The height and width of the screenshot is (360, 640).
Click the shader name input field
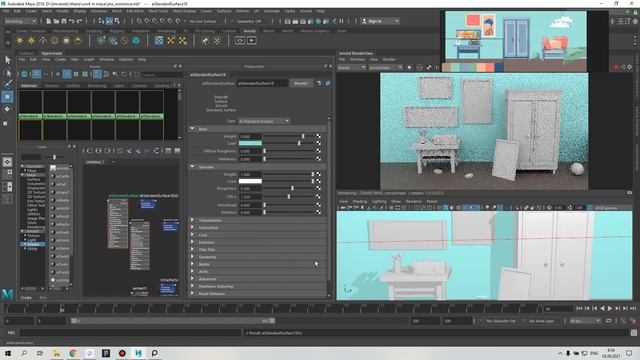tap(262, 83)
